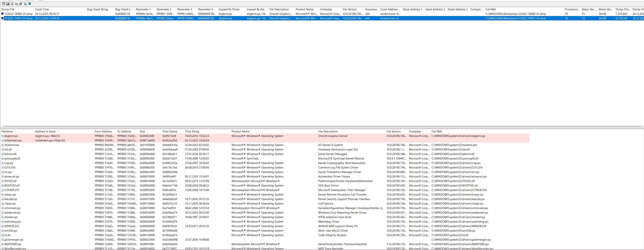This screenshot has width=644, height=250.
Task: Sort by Address In Stack column header
Action: tap(45, 131)
